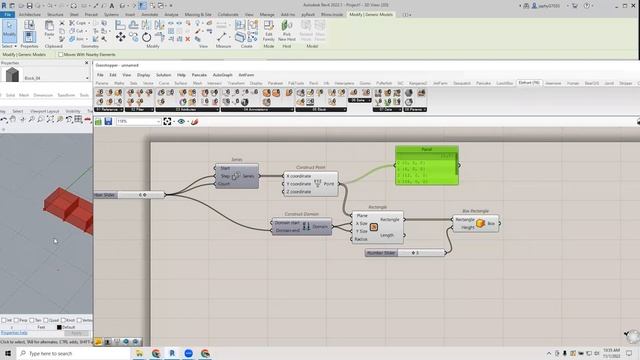Click the dark sphere icon in Annotations group
This screenshot has width=640, height=360.
point(245,101)
